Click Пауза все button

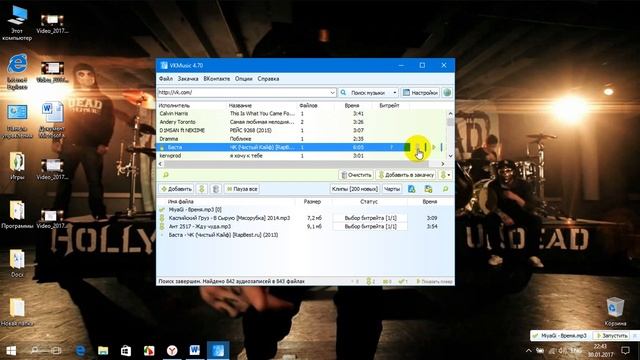click(242, 189)
